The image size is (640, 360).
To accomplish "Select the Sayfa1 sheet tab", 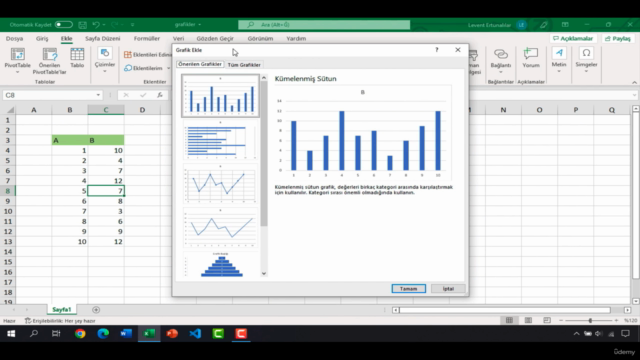I will [x=62, y=309].
